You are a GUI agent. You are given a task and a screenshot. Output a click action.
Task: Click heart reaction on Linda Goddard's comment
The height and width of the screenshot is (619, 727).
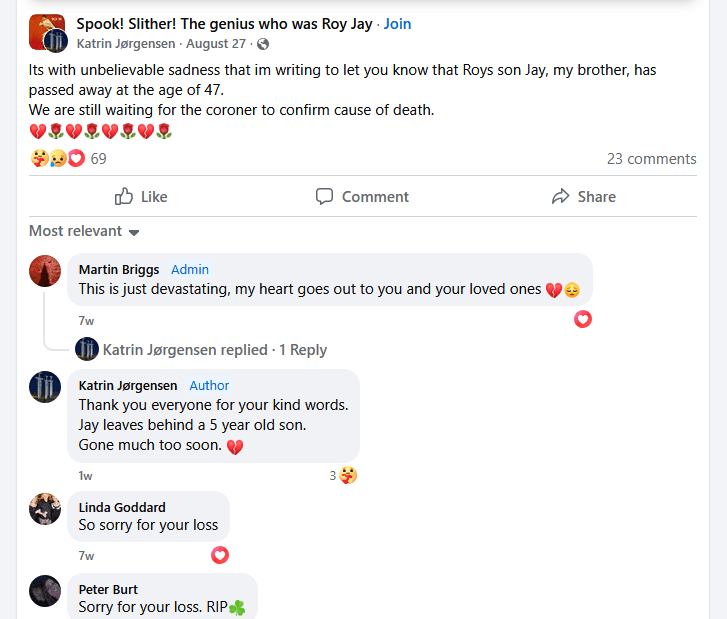click(x=220, y=554)
